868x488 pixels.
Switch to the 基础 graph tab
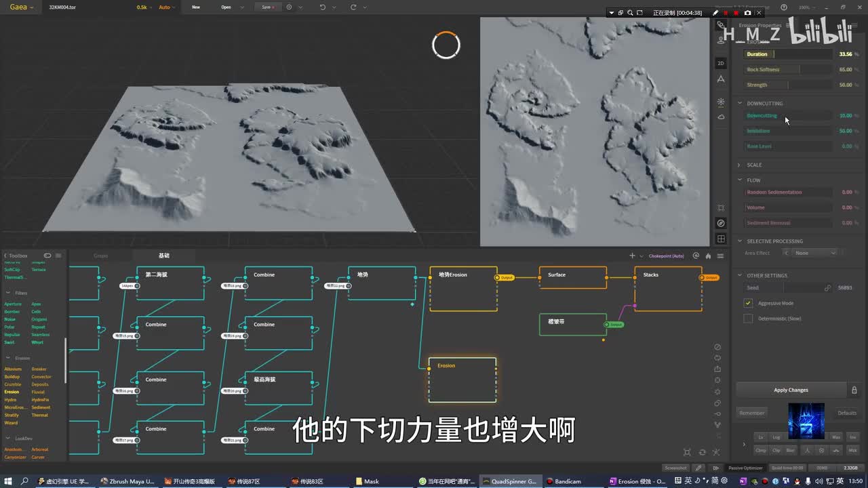[x=164, y=256]
